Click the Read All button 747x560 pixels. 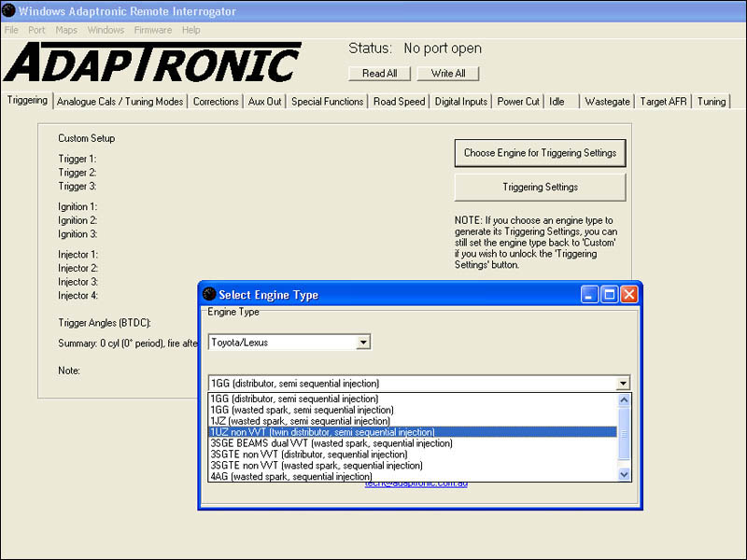[x=379, y=74]
